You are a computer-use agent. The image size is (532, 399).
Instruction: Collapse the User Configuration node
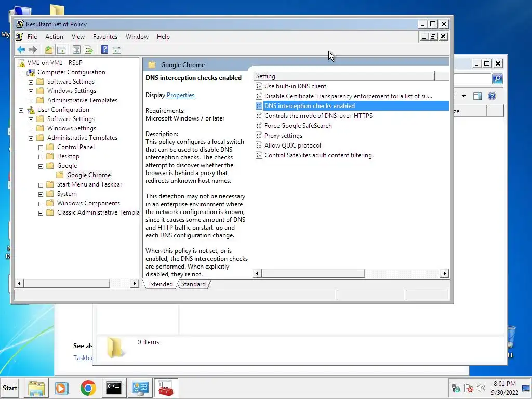[21, 110]
